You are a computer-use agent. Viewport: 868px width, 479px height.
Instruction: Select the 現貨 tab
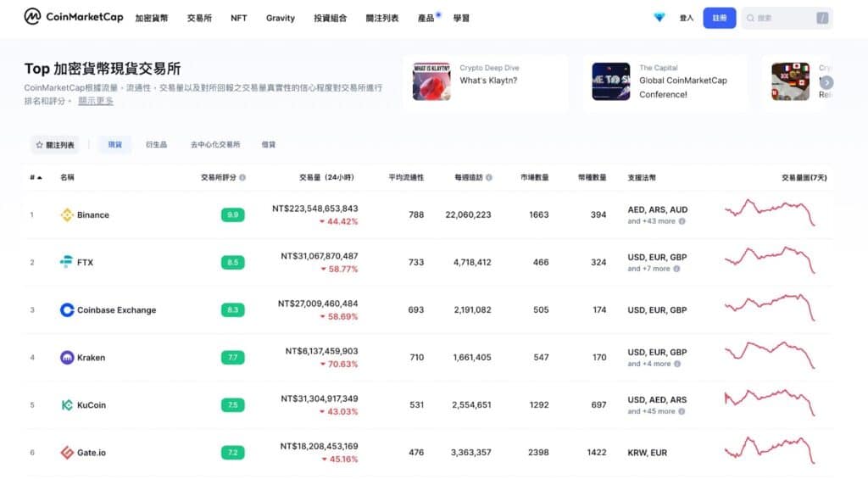pyautogui.click(x=115, y=144)
